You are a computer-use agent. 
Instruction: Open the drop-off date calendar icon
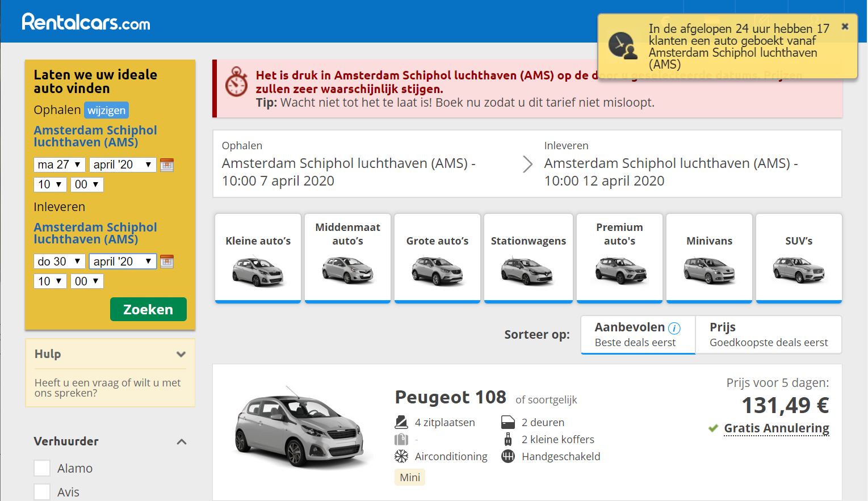tap(167, 262)
